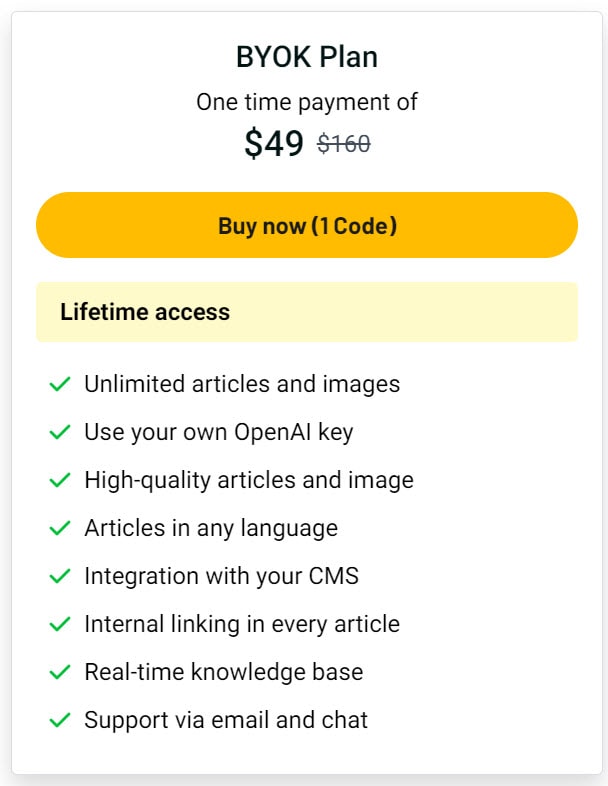
Task: Click checkmark beside Unlimited articles and images
Action: (60, 384)
